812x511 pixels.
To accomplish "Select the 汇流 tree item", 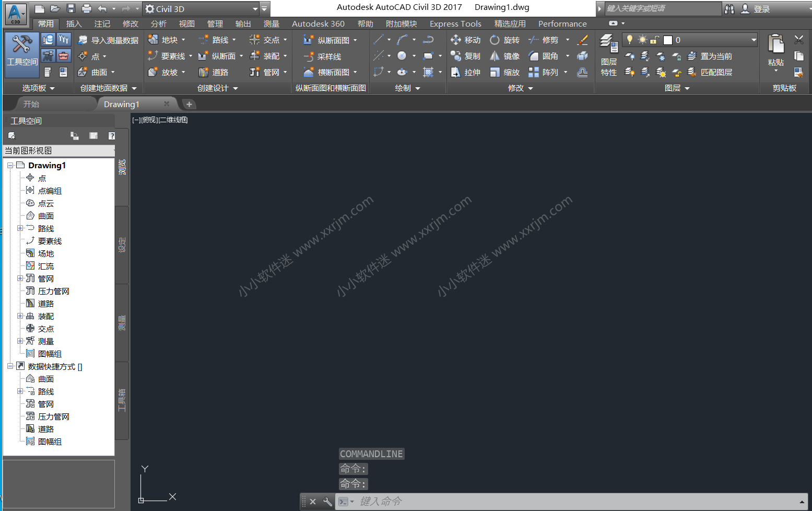I will pyautogui.click(x=46, y=266).
